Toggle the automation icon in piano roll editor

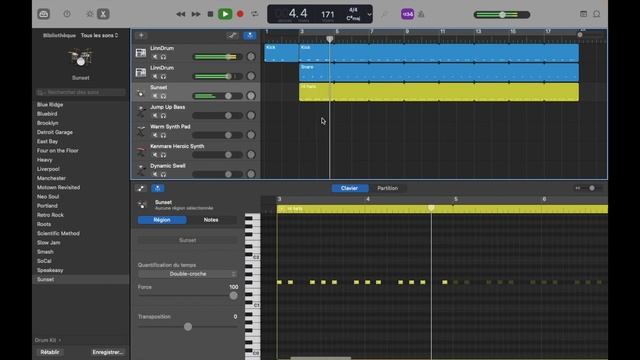tap(141, 188)
